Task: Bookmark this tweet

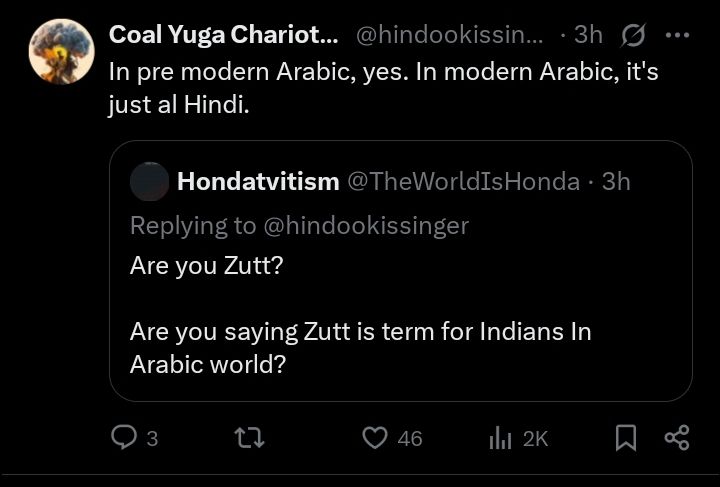Action: (x=626, y=438)
